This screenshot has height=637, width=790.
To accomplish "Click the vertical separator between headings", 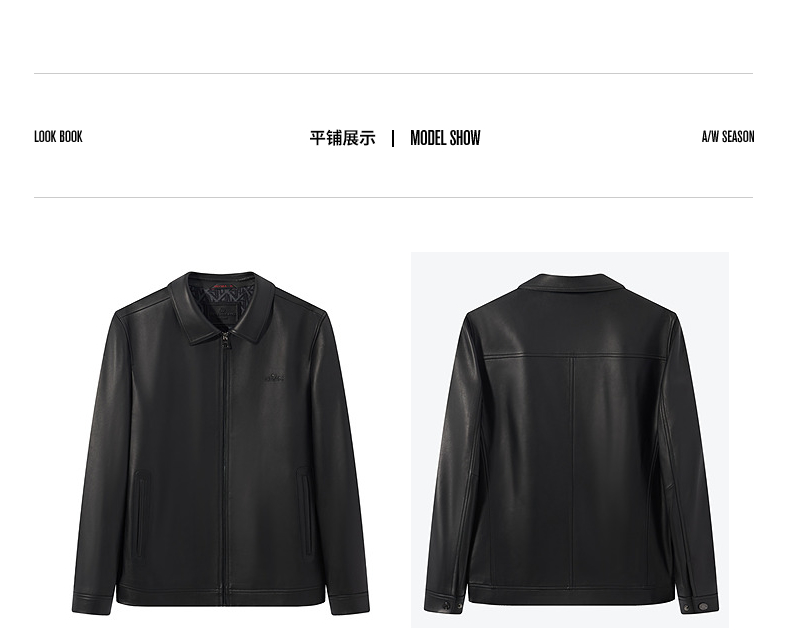I will [393, 138].
